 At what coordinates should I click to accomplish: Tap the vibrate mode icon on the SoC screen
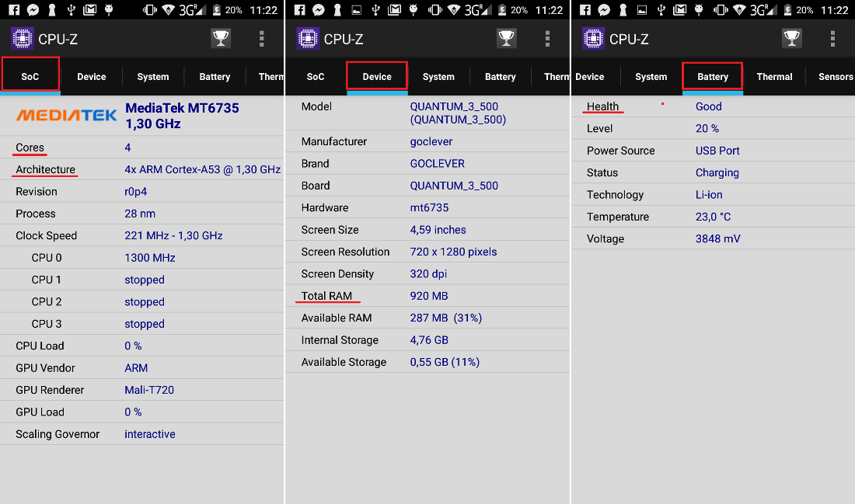point(149,10)
